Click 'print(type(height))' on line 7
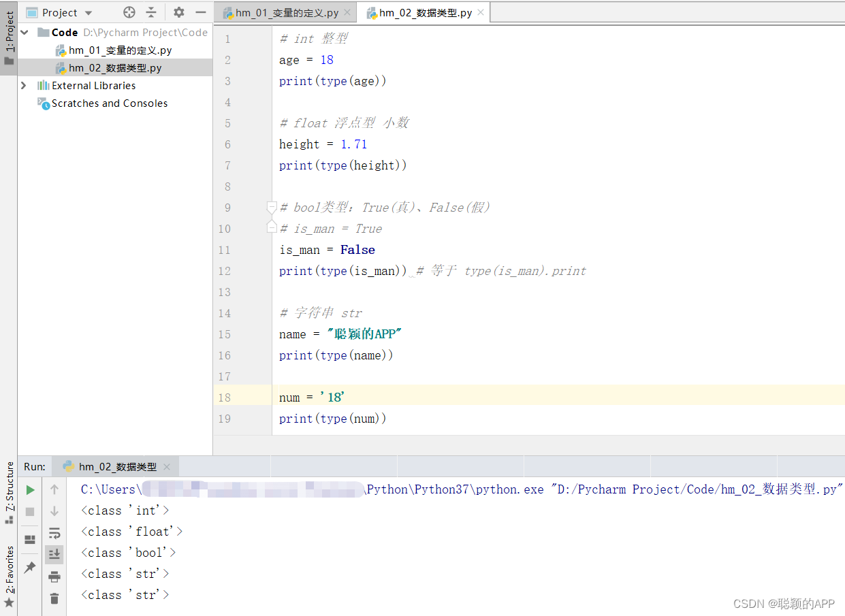This screenshot has height=616, width=845. pos(343,165)
